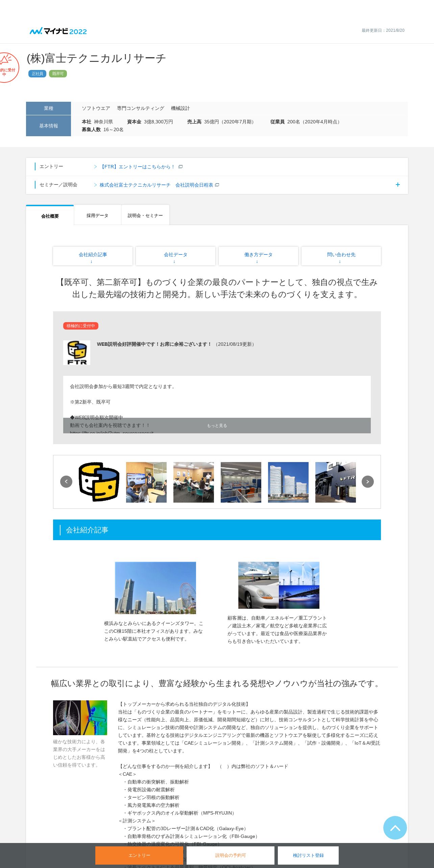This screenshot has width=434, height=868.
Task: Jump back to top with the round arrow button
Action: pyautogui.click(x=395, y=828)
